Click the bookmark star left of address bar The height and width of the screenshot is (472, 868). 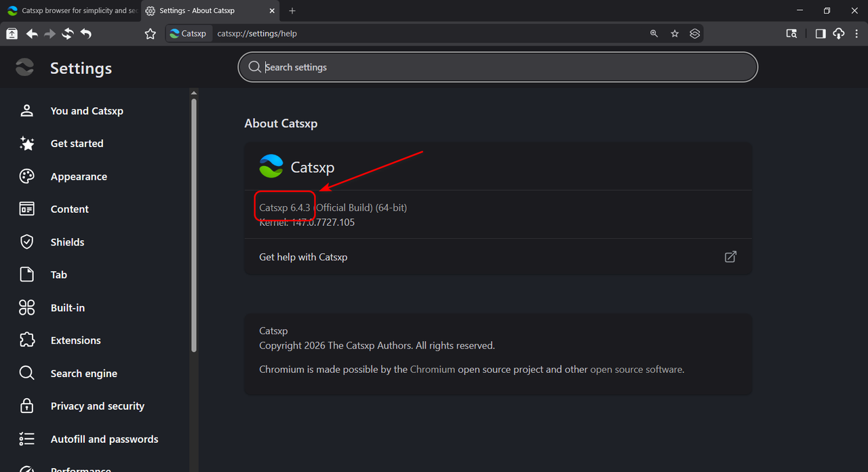(151, 33)
